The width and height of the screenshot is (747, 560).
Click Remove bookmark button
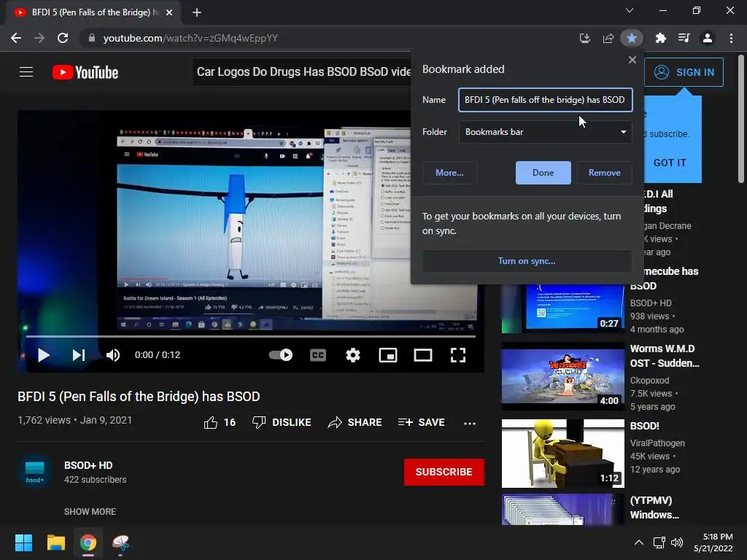pos(604,173)
